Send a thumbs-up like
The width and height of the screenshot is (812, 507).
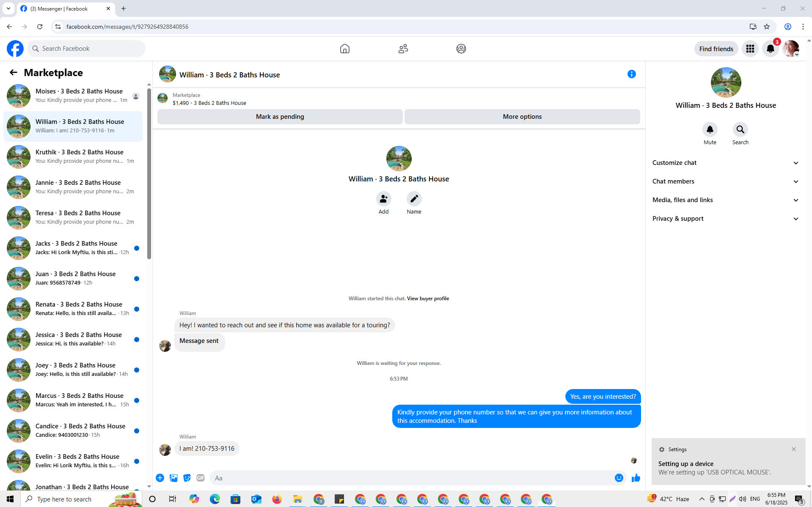tap(636, 478)
